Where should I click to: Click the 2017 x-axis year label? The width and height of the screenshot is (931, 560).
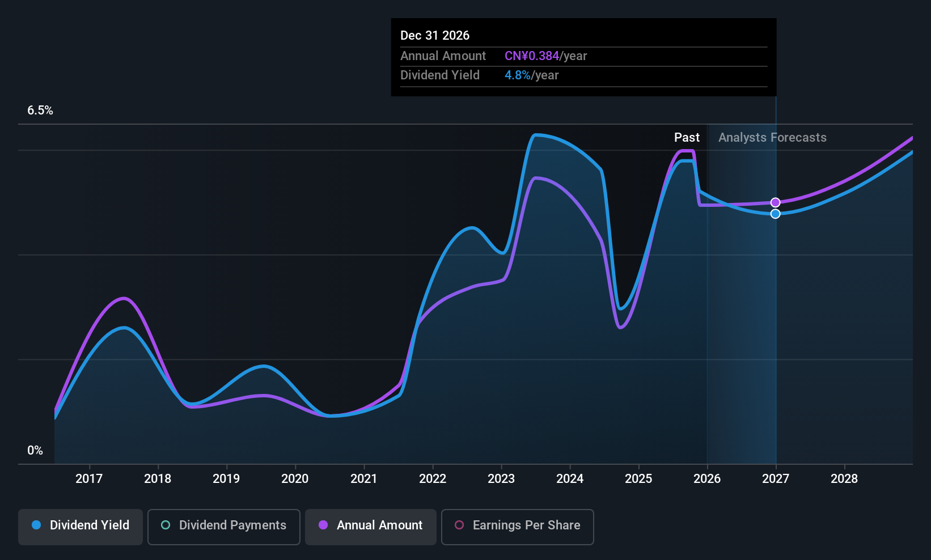(89, 479)
